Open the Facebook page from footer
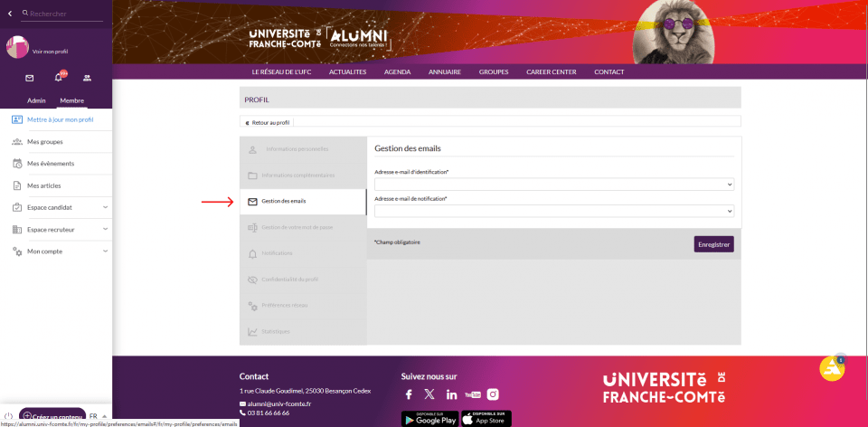The height and width of the screenshot is (427, 868). coord(409,394)
